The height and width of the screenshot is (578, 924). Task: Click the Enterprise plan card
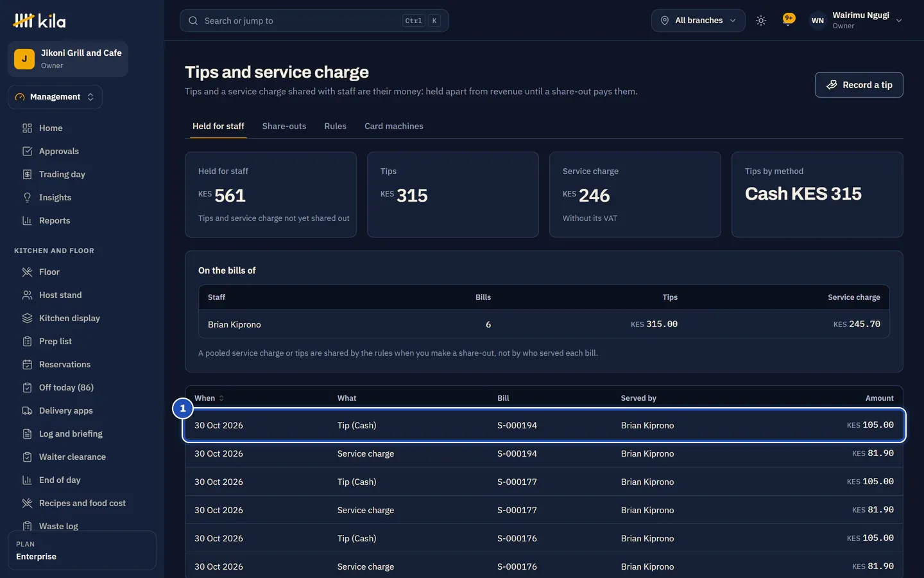82,550
